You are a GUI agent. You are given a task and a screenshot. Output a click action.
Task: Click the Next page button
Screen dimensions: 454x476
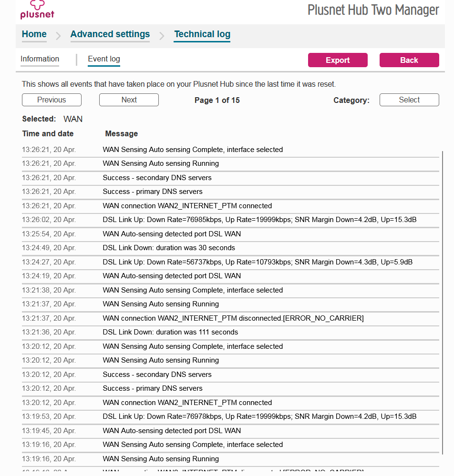(x=129, y=100)
